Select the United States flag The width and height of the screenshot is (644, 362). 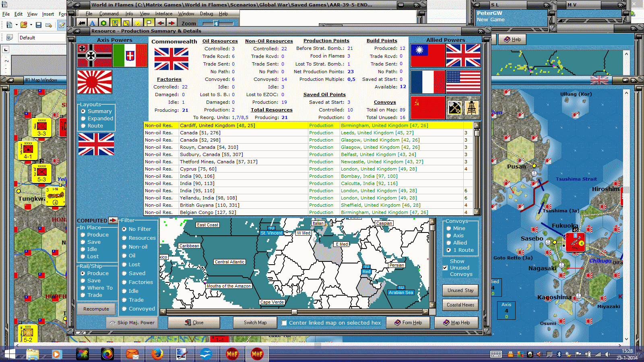463,82
